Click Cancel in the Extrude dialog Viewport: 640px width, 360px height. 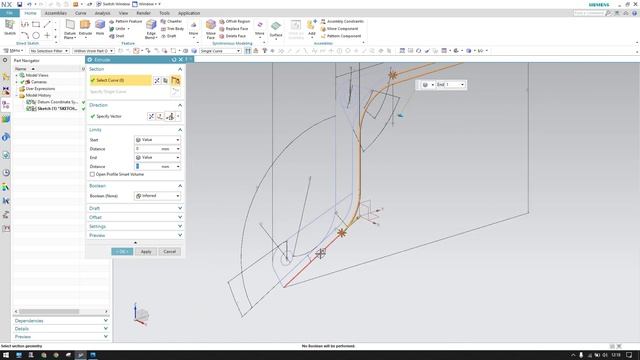(x=169, y=251)
